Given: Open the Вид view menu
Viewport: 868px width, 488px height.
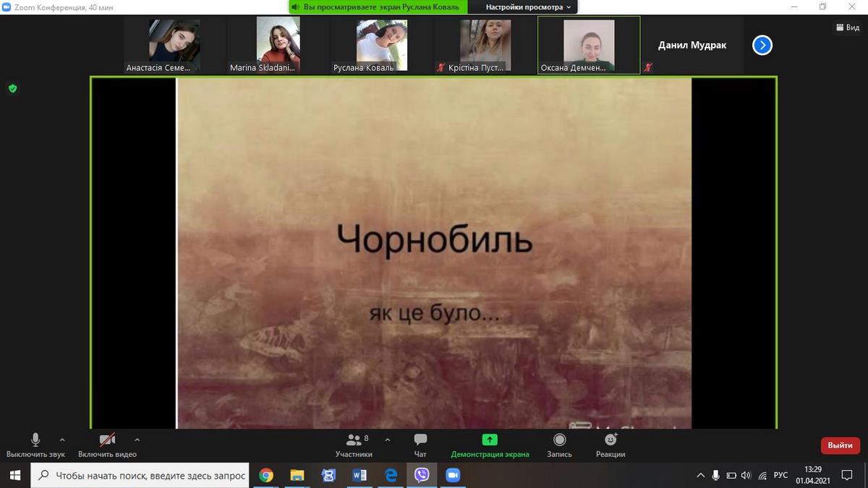Looking at the screenshot, I should (847, 27).
